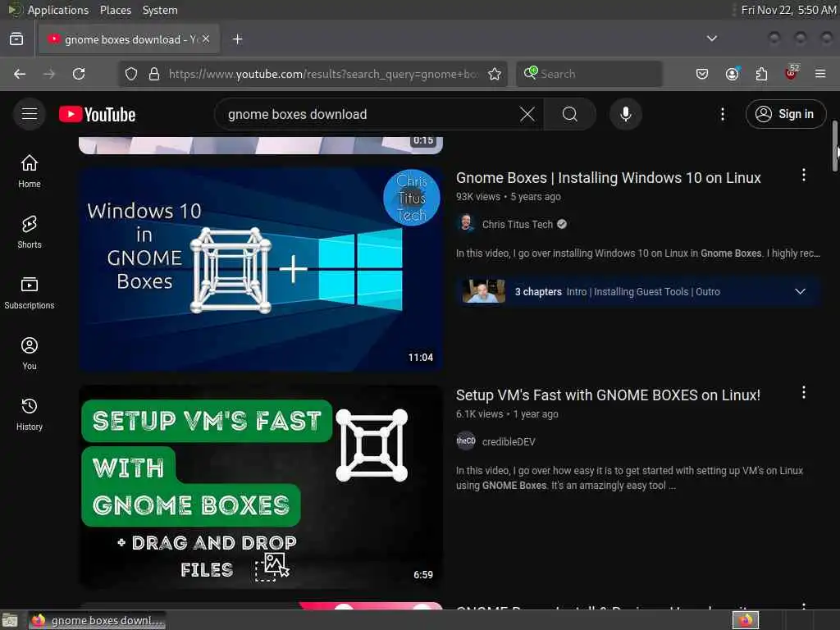
Task: Click the date and time clock
Action: tap(788, 10)
